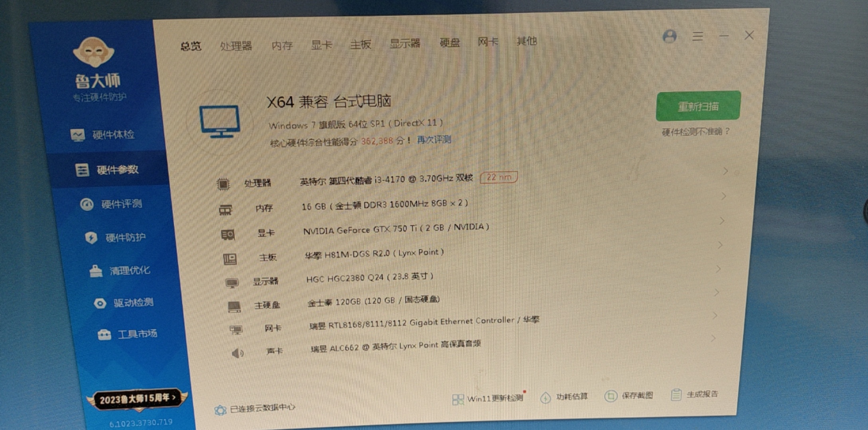Open the hamburger main menu

click(x=697, y=36)
